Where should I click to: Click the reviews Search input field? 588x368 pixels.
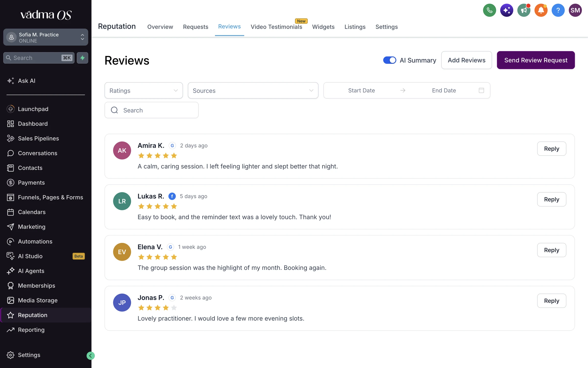tap(151, 110)
